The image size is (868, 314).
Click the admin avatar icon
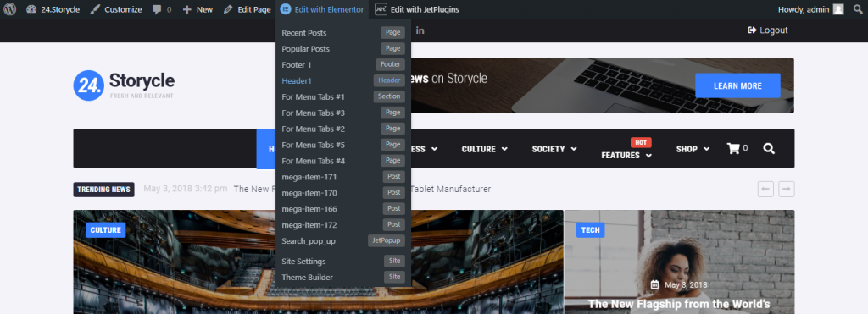tap(838, 9)
